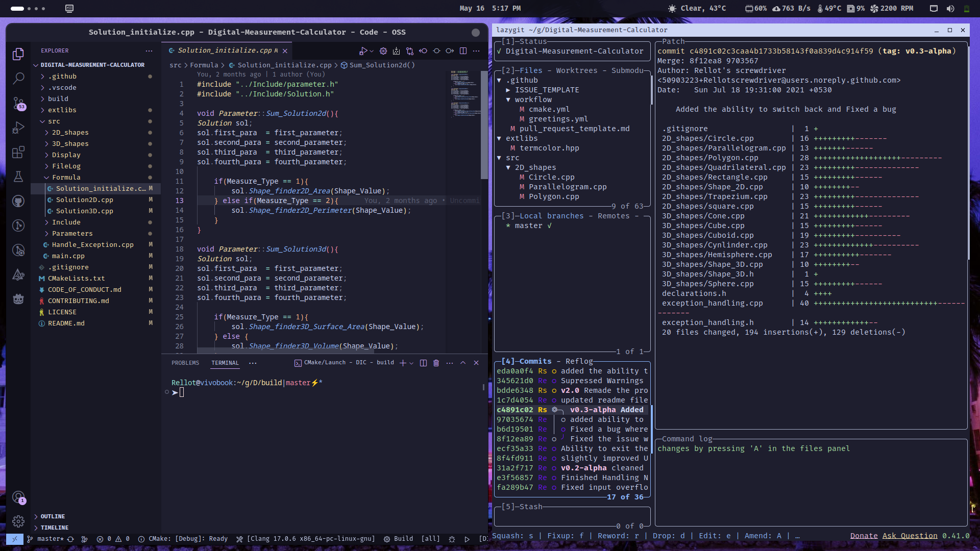The width and height of the screenshot is (980, 551).
Task: Kill the terminal with trash icon
Action: point(436,363)
